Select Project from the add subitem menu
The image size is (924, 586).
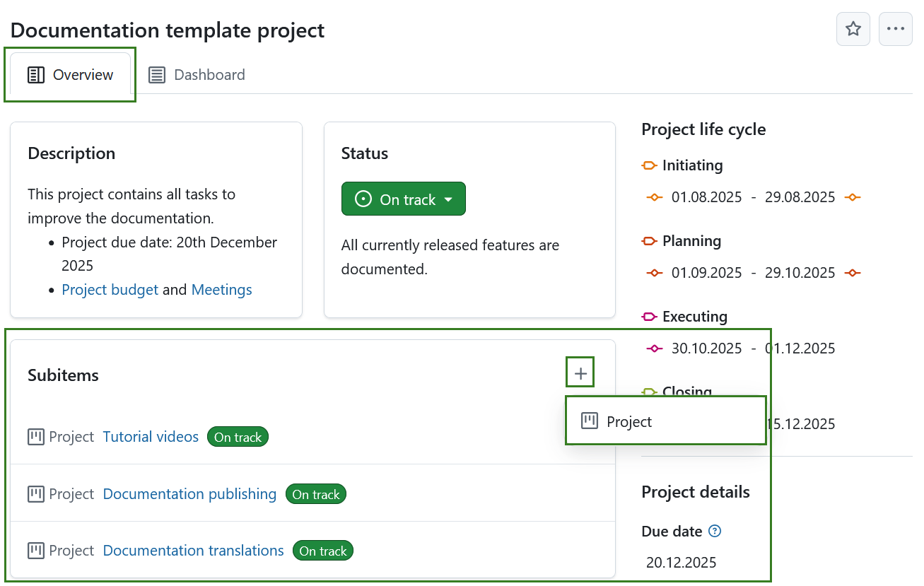(629, 421)
